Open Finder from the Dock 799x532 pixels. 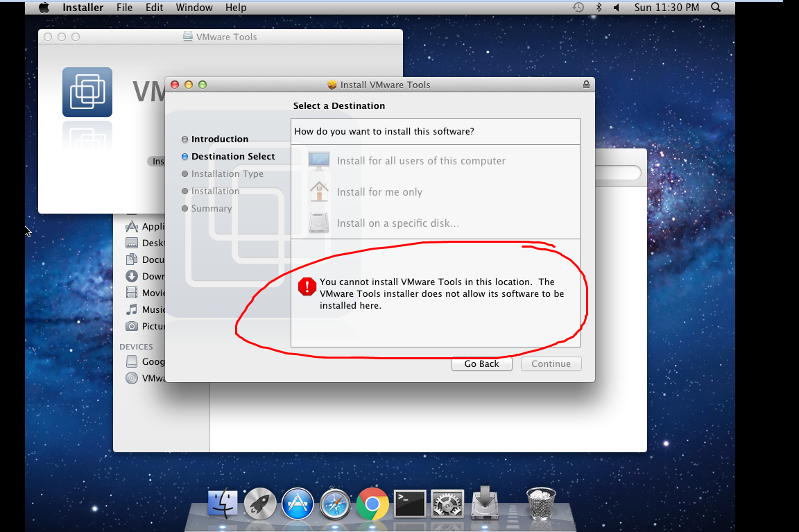coord(222,504)
